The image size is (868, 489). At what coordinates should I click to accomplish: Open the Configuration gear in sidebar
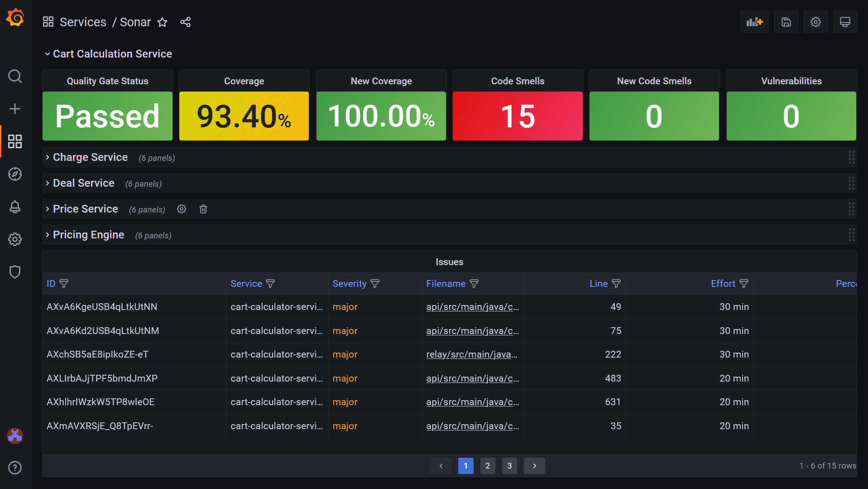tap(15, 239)
